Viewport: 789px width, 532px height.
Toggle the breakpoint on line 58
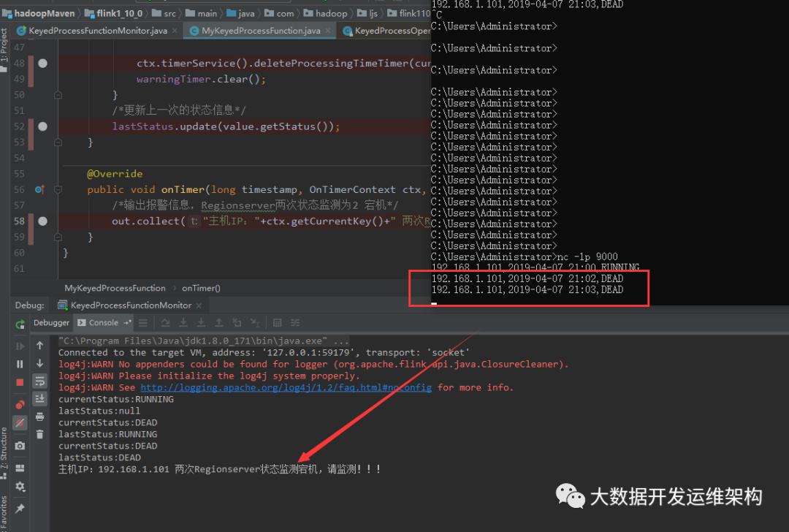(x=42, y=221)
